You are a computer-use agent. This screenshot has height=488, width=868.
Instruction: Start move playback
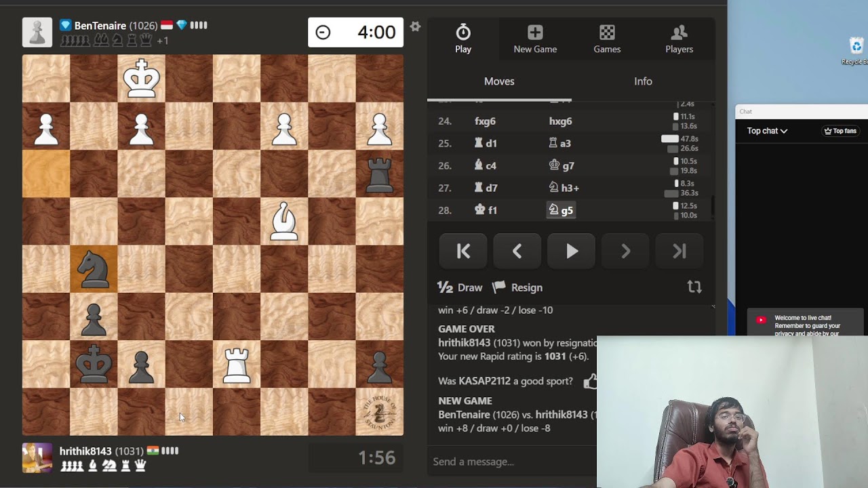point(572,251)
